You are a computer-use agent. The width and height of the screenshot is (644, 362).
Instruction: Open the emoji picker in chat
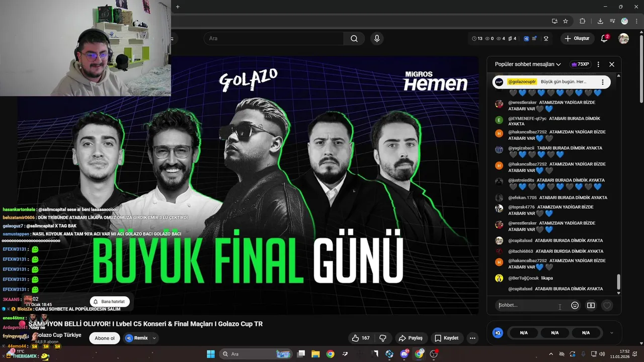pos(575,305)
